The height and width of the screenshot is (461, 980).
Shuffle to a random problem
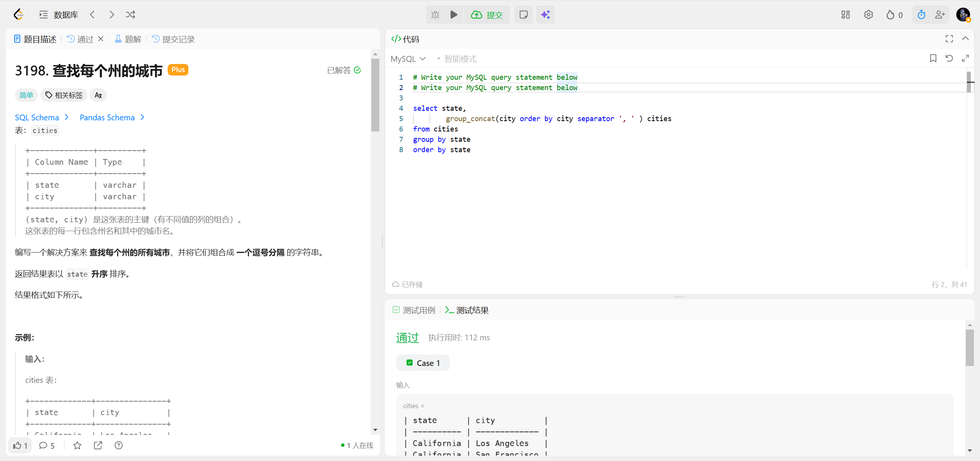(130, 15)
